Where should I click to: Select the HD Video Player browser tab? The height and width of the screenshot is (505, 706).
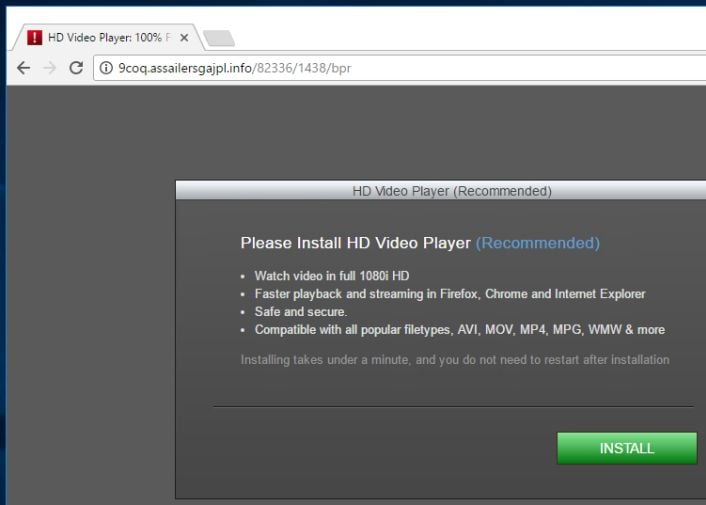tap(108, 37)
